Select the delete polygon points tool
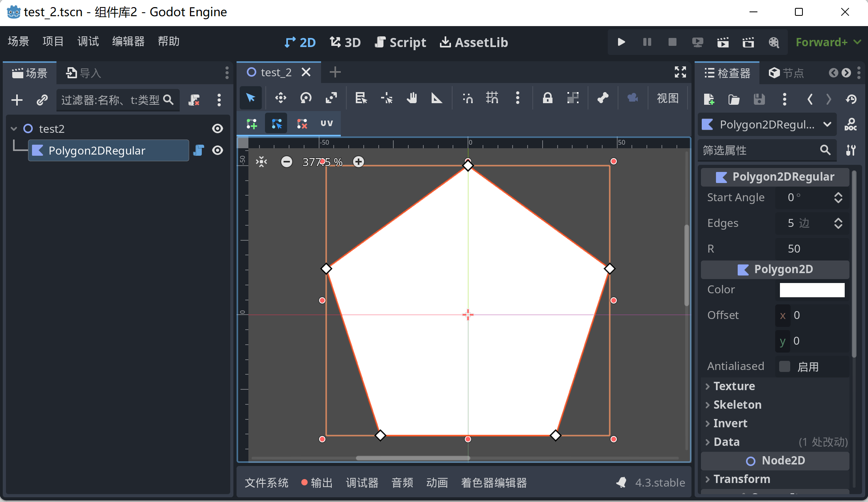The width and height of the screenshot is (868, 502). click(302, 124)
